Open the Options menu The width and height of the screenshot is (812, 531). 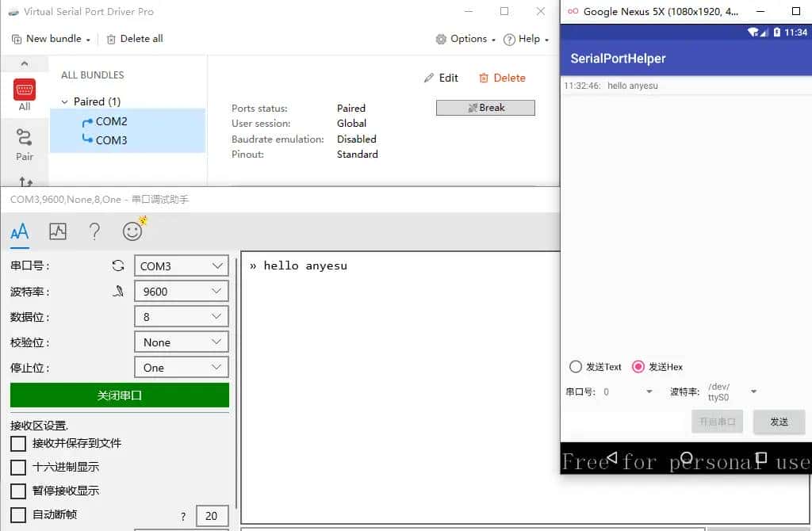[x=465, y=39]
